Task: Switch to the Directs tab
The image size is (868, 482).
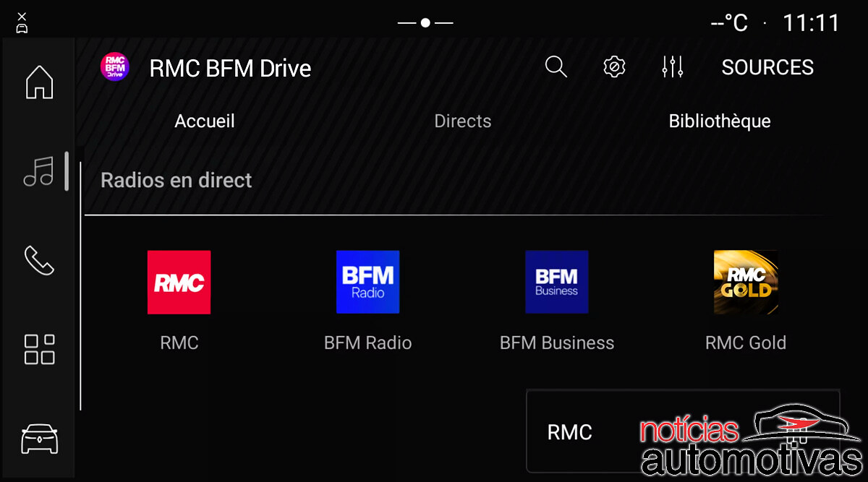Action: [x=462, y=121]
